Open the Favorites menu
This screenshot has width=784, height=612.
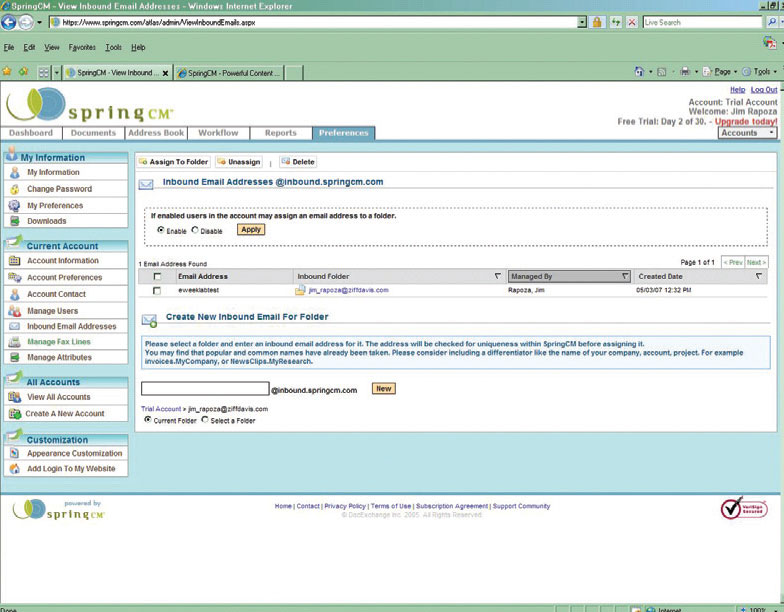tap(82, 47)
